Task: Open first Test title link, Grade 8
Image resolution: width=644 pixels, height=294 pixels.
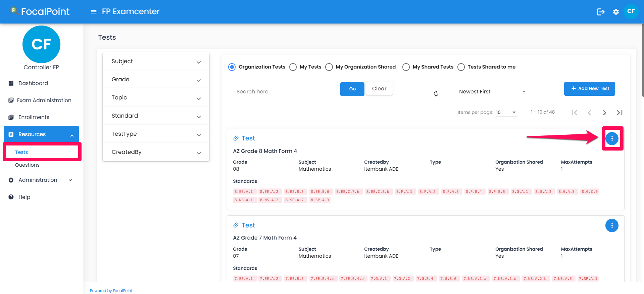Action: click(x=248, y=138)
